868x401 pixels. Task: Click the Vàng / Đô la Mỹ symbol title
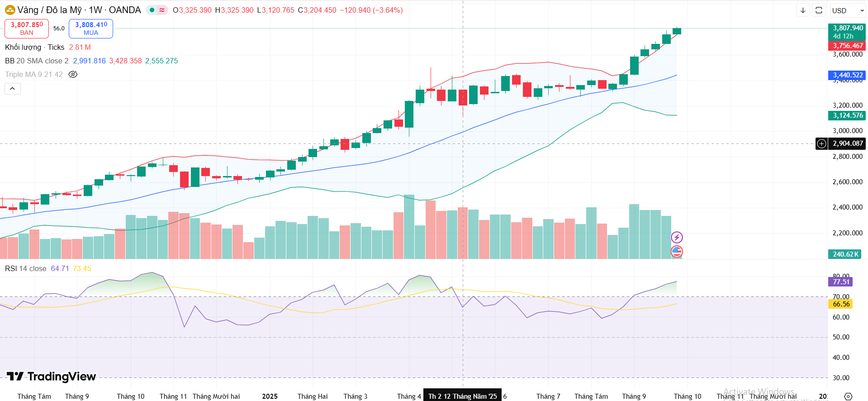click(79, 10)
